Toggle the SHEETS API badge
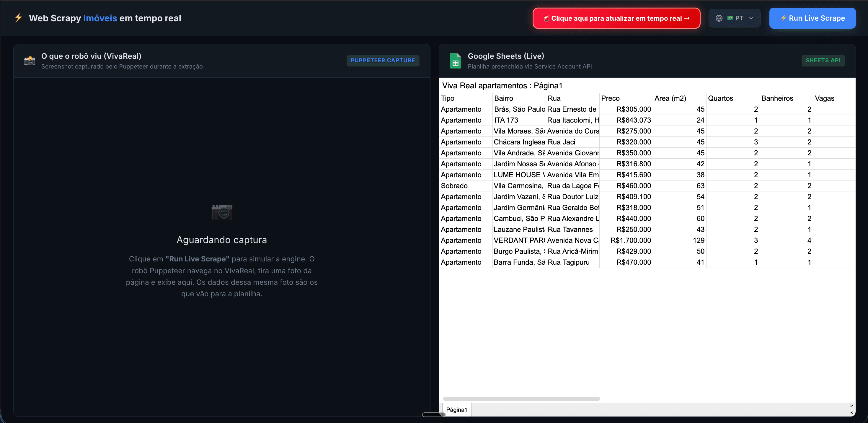This screenshot has height=423, width=868. [x=823, y=60]
